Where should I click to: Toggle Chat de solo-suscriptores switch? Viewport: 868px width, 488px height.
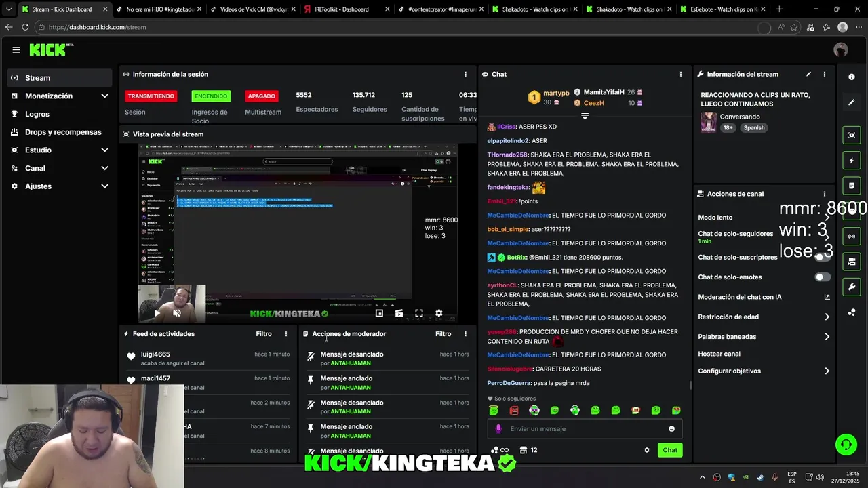point(823,257)
